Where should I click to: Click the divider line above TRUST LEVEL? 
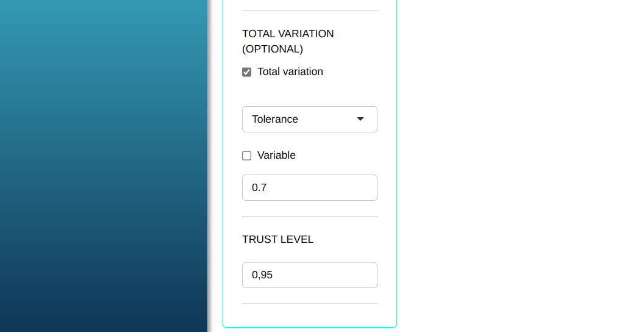pos(309,216)
